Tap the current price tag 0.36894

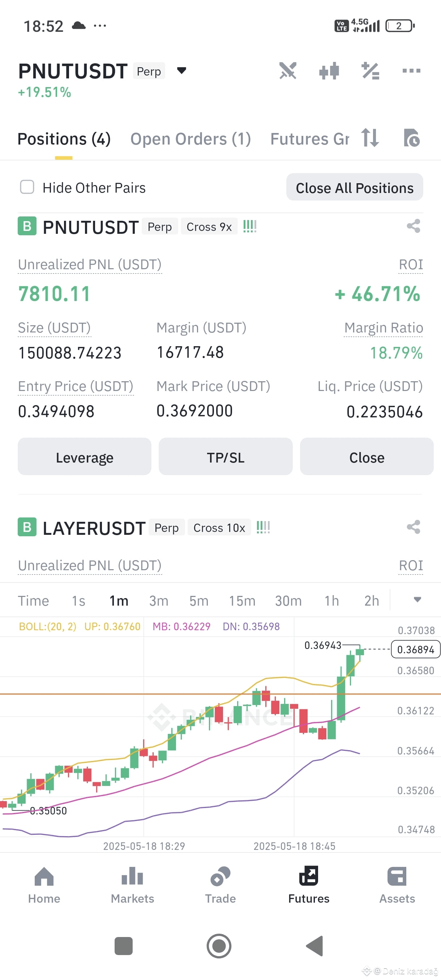click(415, 649)
